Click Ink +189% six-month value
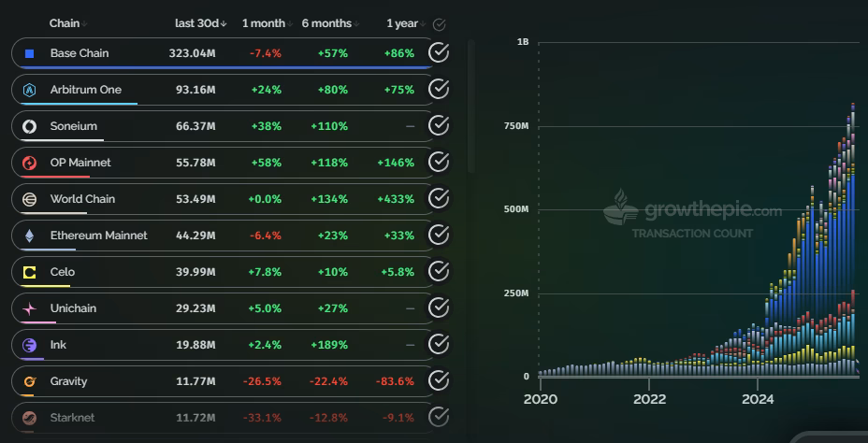Screen dimensions: 868x443 tap(329, 345)
